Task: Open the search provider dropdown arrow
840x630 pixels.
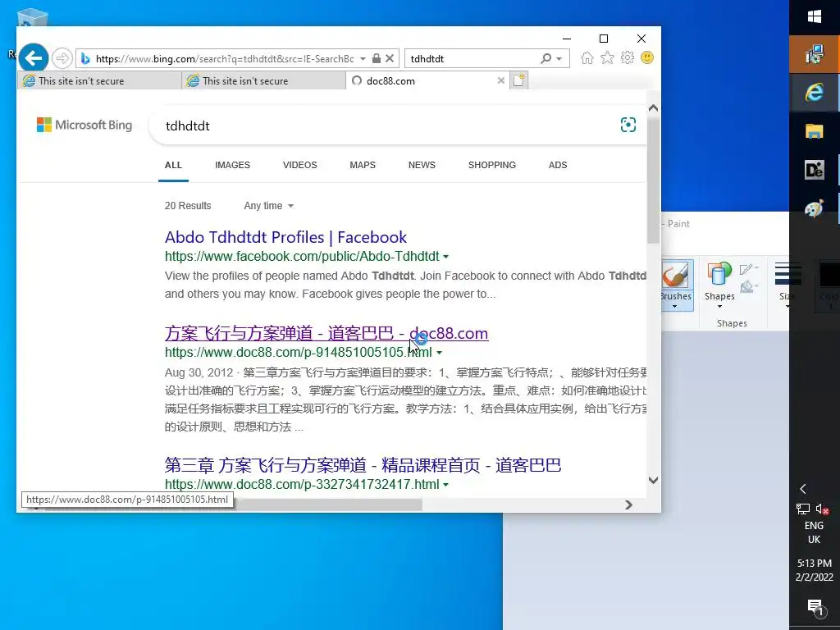Action: tap(559, 58)
